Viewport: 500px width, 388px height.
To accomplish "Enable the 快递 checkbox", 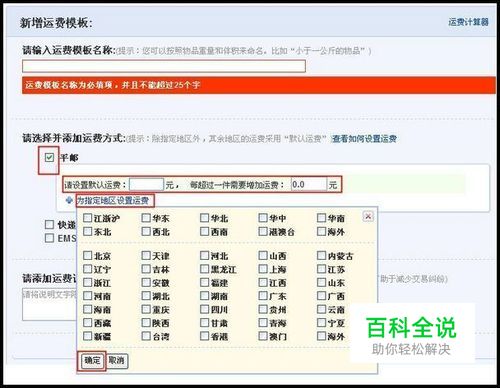I will click(49, 225).
